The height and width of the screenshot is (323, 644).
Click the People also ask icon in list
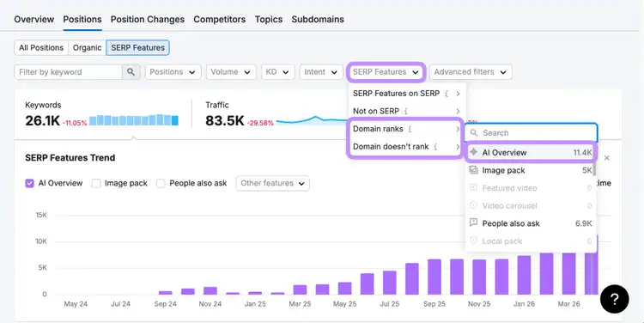coord(473,222)
